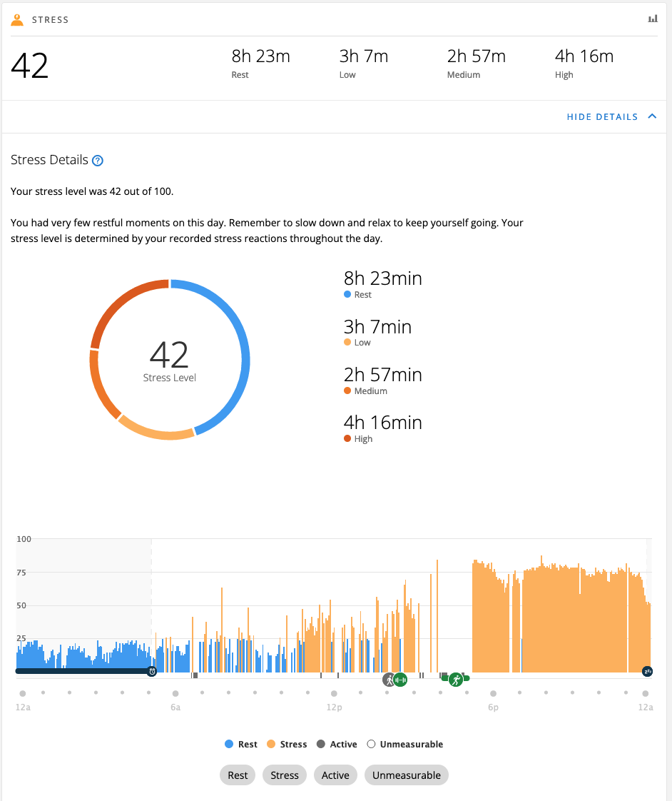
Task: Click the STRESS card header title
Action: (x=50, y=20)
